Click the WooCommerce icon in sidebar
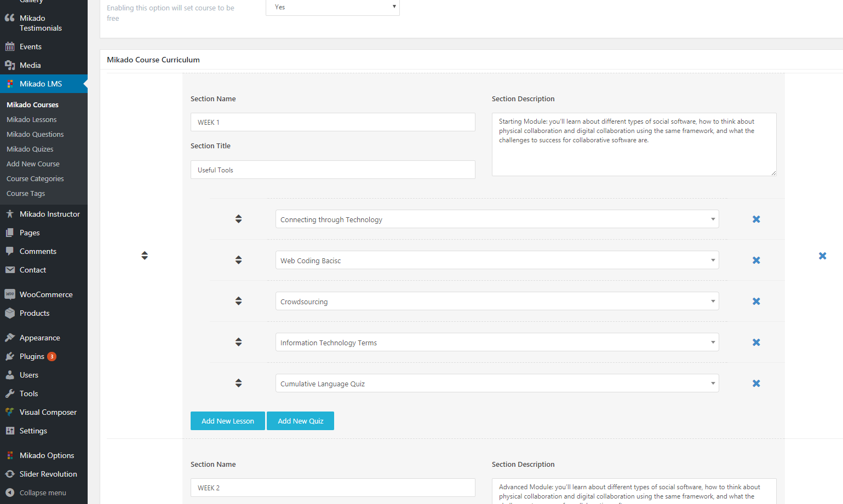 [x=10, y=294]
